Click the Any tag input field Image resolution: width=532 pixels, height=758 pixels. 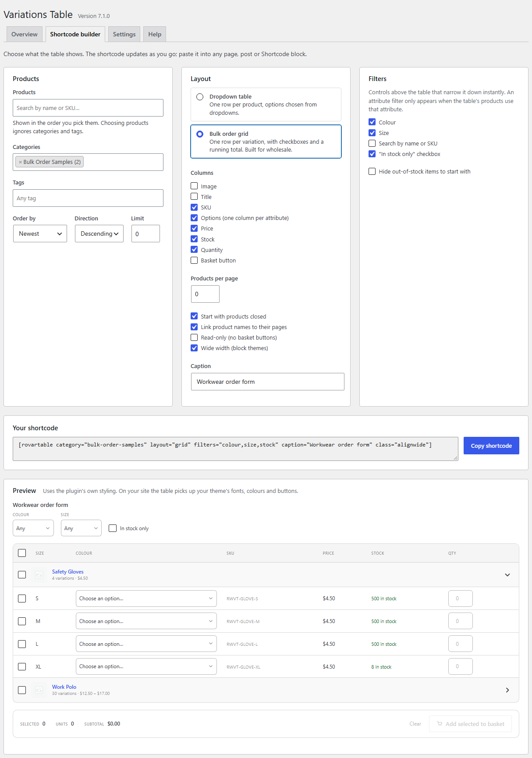(88, 198)
